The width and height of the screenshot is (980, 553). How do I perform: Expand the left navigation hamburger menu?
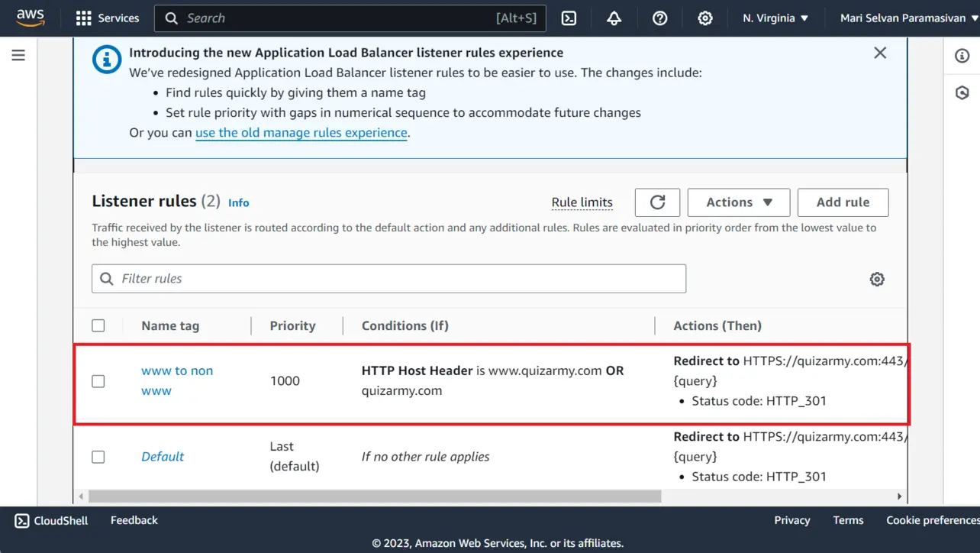coord(18,55)
